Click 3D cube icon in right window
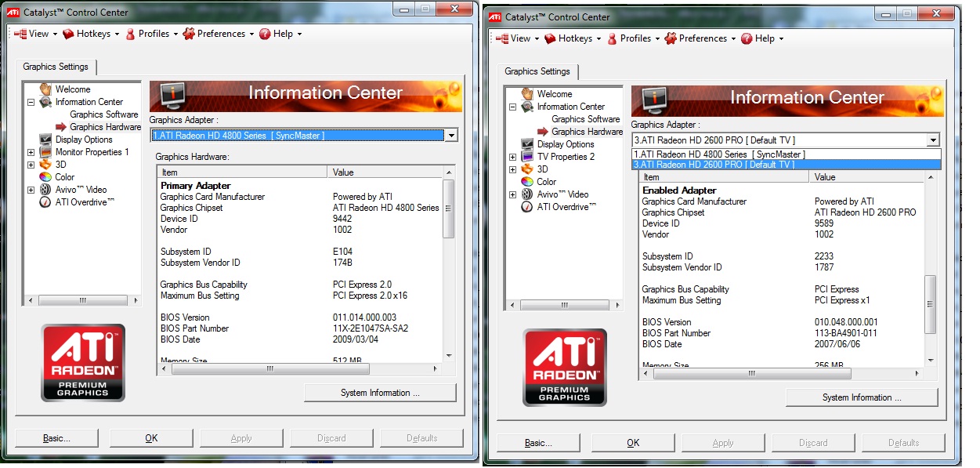Image resolution: width=980 pixels, height=468 pixels. [x=527, y=169]
